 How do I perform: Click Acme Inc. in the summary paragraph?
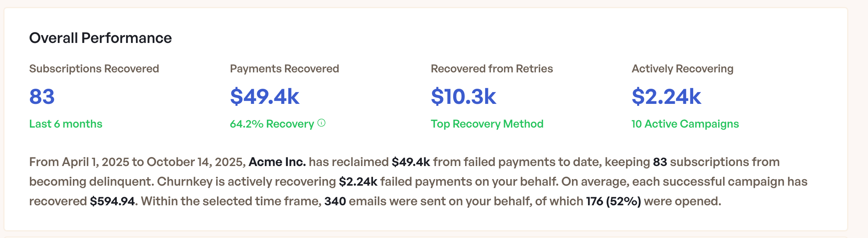(277, 162)
